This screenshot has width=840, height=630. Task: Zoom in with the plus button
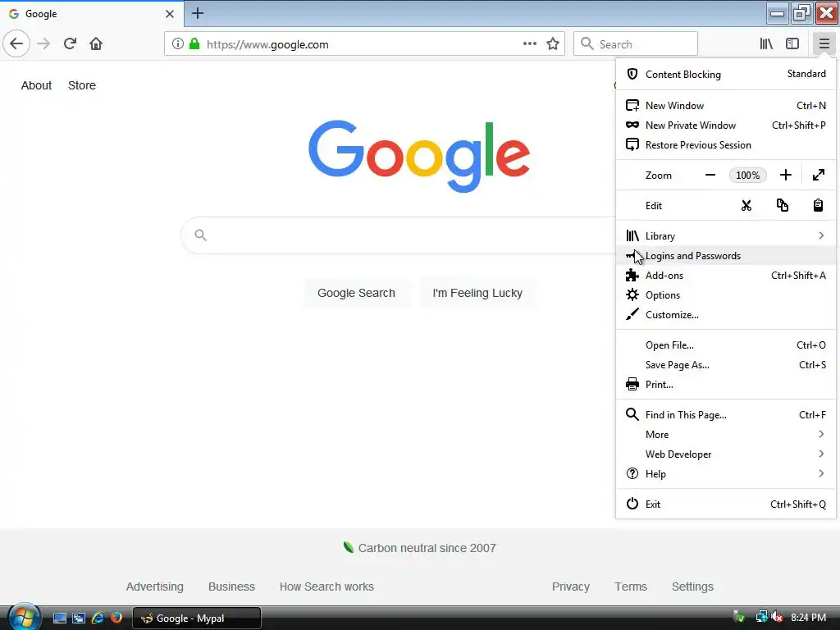pyautogui.click(x=785, y=176)
